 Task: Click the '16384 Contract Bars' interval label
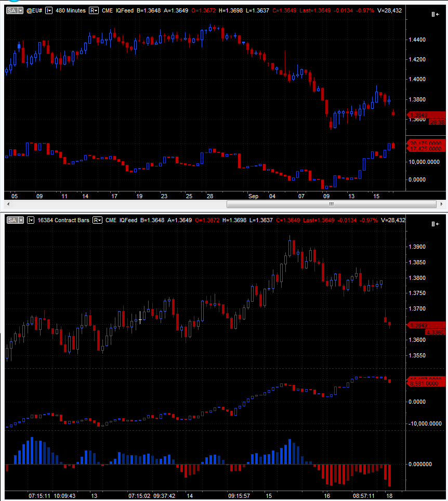click(63, 220)
